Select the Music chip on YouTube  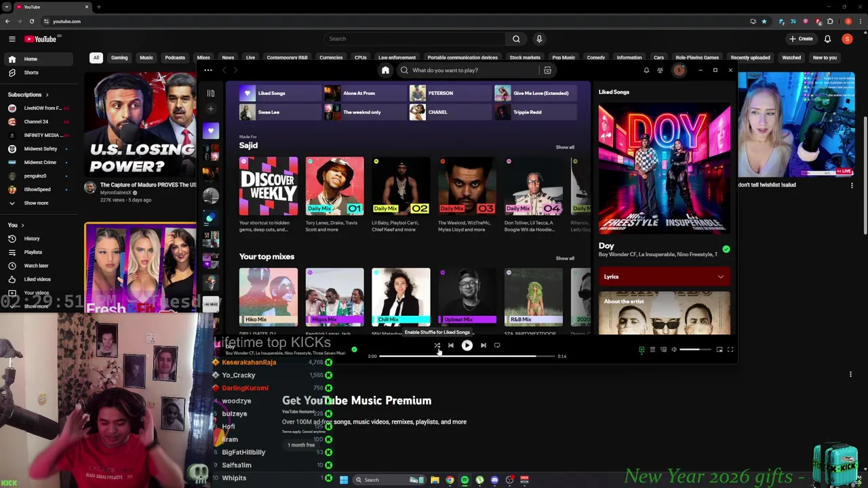(x=146, y=58)
